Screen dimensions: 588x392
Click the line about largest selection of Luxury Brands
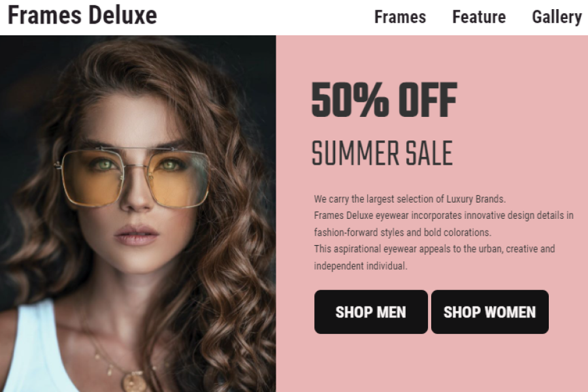[410, 199]
